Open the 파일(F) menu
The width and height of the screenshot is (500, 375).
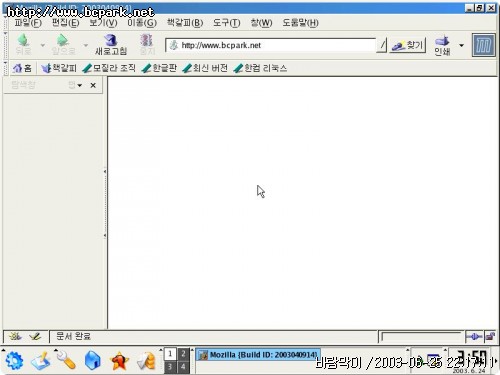[x=28, y=23]
